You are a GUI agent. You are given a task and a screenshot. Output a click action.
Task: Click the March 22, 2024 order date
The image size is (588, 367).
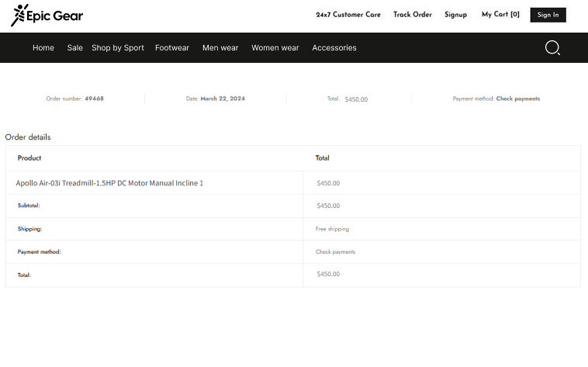223,99
